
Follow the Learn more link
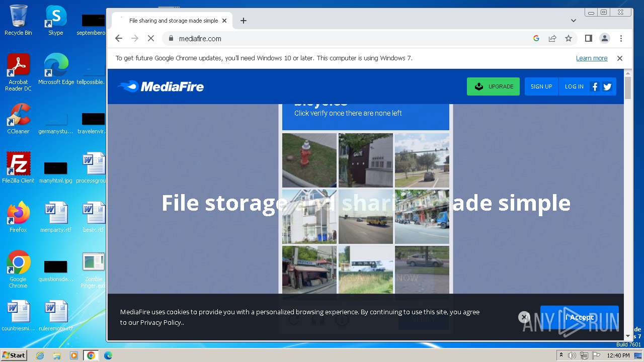click(x=592, y=58)
